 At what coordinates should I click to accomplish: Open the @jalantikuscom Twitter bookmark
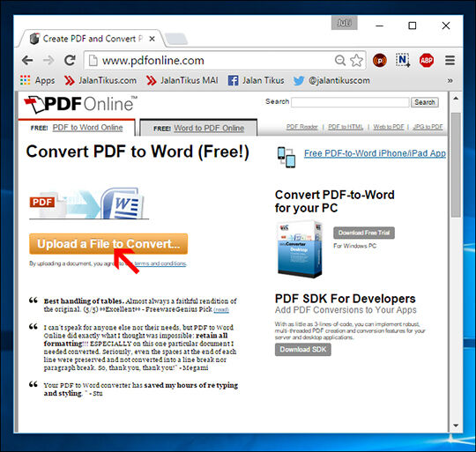pos(331,80)
